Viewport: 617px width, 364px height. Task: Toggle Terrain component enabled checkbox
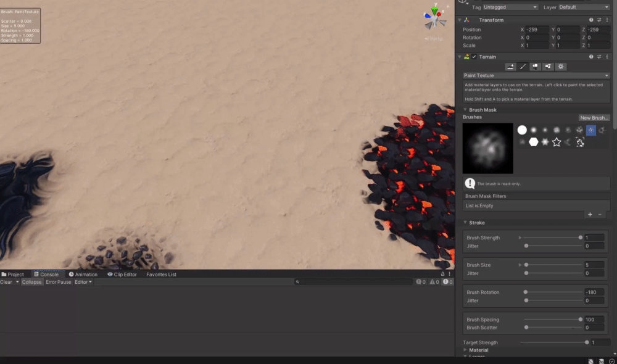point(474,57)
